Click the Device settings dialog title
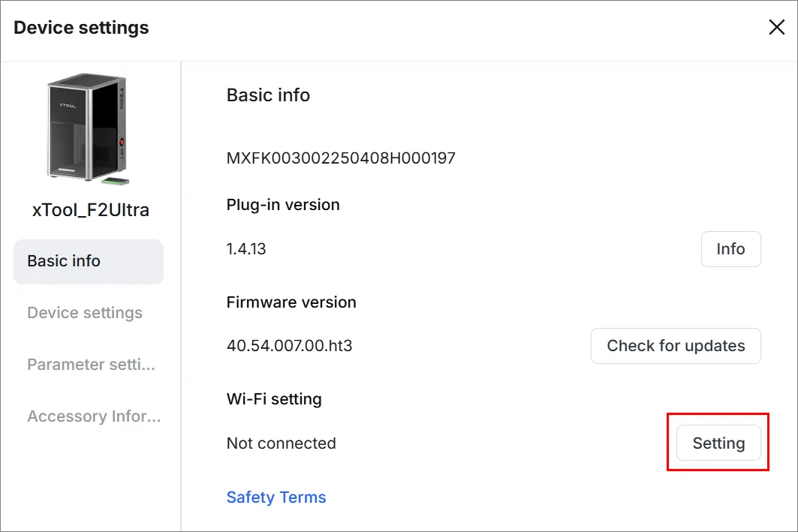 [x=81, y=28]
